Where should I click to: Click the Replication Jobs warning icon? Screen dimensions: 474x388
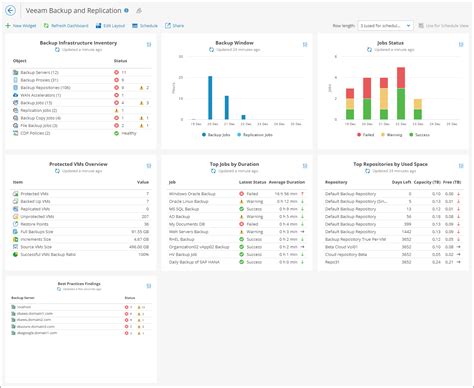[116, 110]
